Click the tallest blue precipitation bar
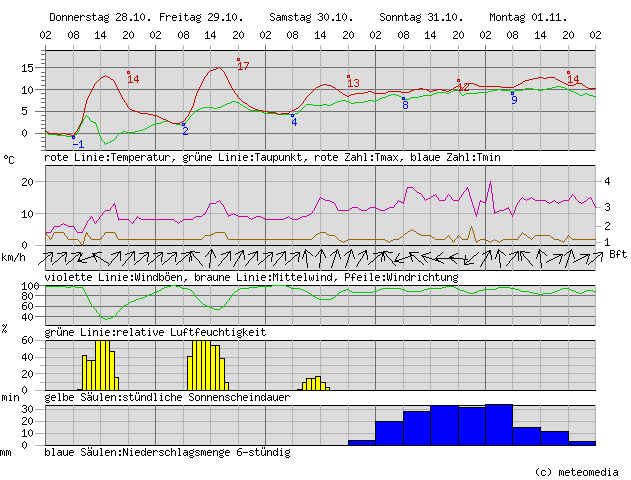 (498, 424)
